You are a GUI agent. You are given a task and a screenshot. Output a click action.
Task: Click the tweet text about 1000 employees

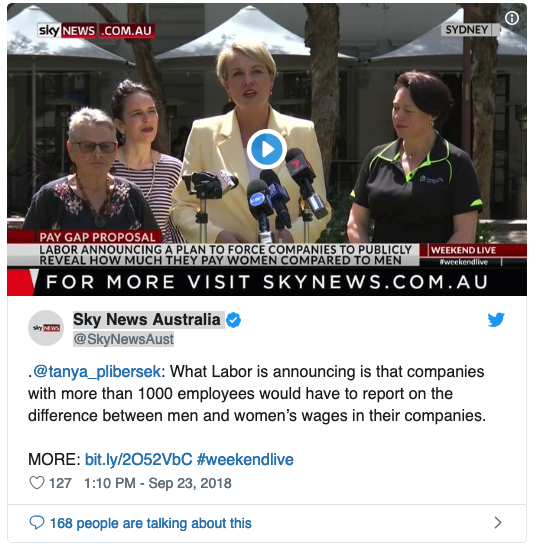[257, 393]
